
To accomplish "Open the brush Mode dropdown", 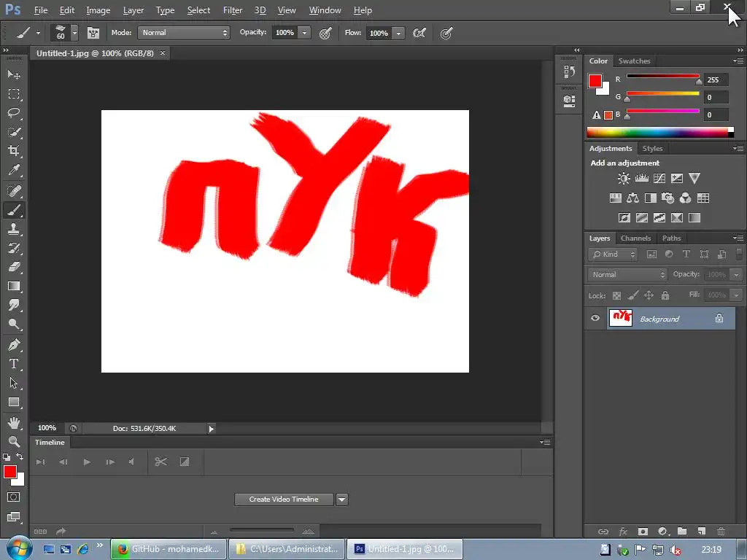I will 184,33.
